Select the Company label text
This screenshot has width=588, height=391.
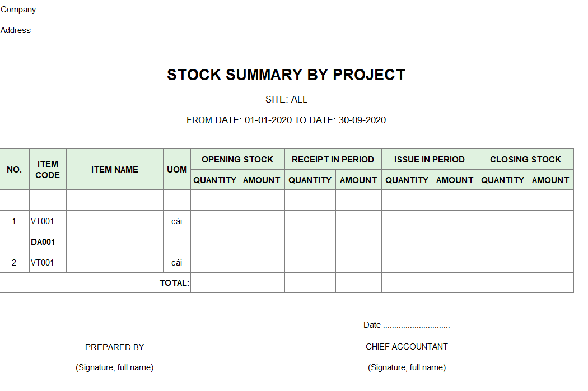point(18,10)
